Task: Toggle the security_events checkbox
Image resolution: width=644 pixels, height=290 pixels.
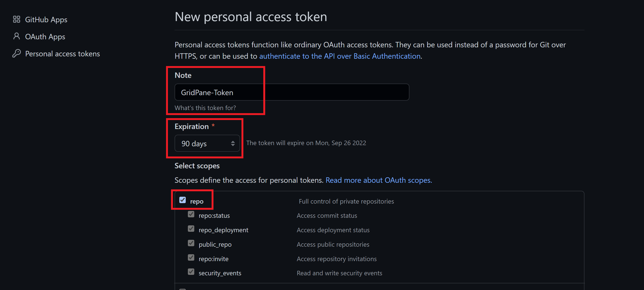Action: [191, 272]
